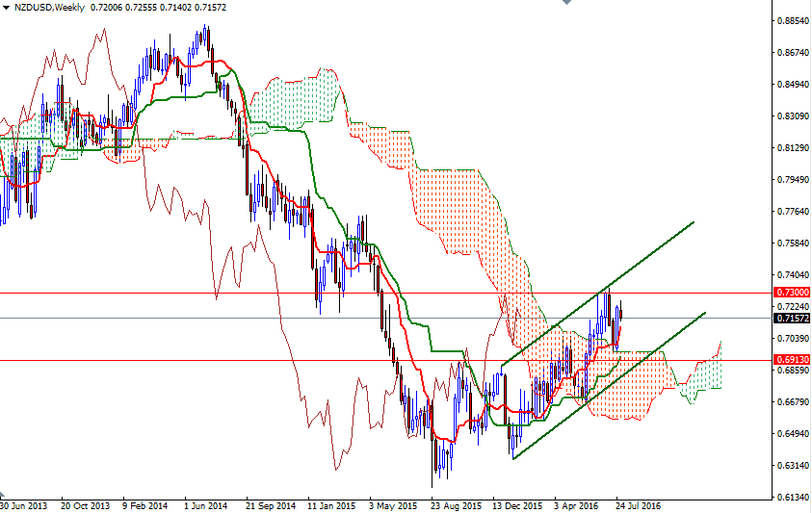Click the 0.77640 label on price axis
Screen dimensions: 812x513
pos(792,212)
